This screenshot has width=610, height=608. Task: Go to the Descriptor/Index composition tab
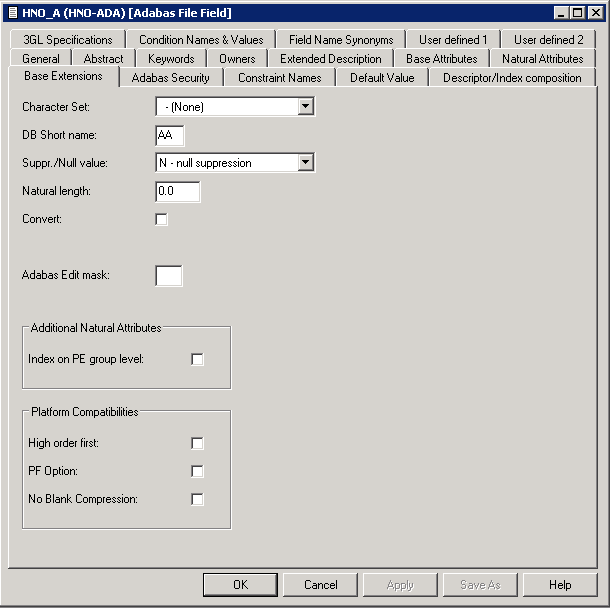click(x=512, y=78)
